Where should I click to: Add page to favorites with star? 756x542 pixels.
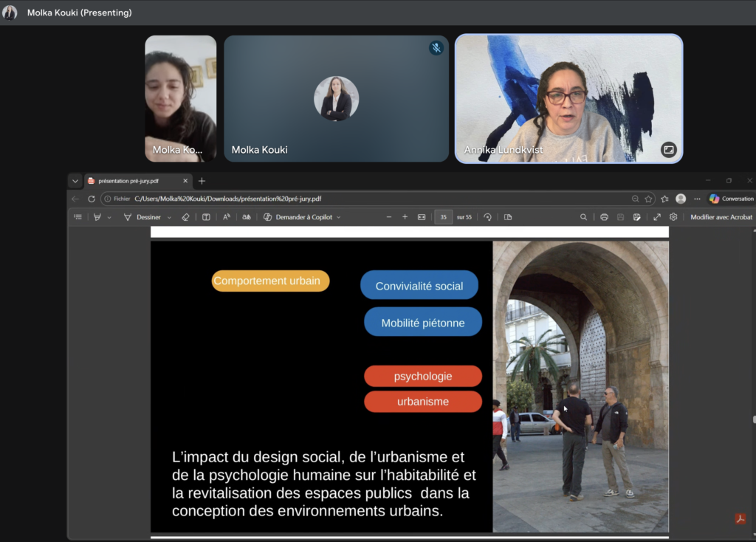click(x=648, y=199)
